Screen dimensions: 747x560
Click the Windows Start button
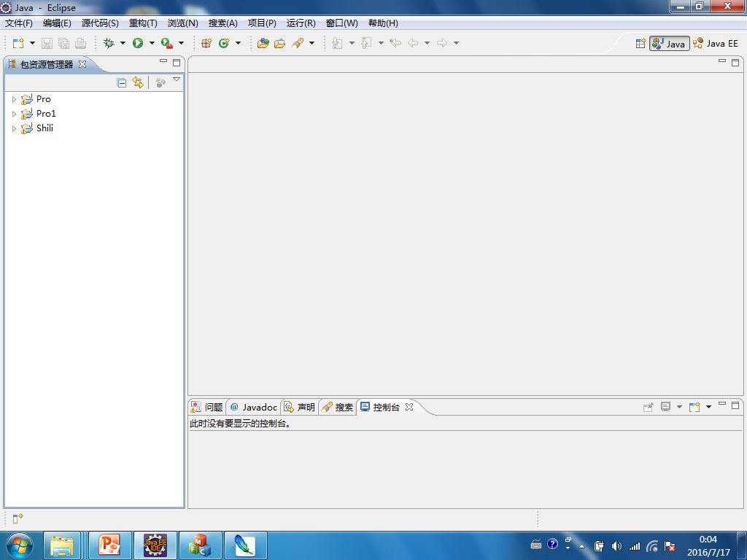click(19, 545)
